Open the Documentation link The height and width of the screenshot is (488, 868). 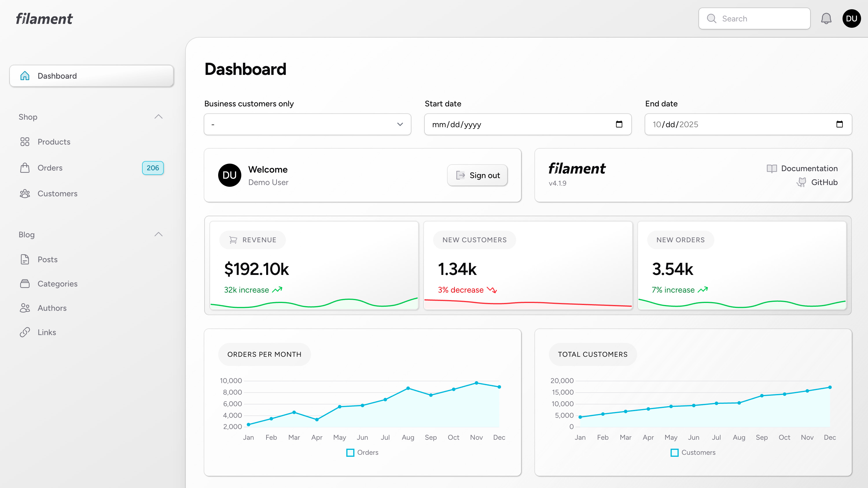pos(809,168)
